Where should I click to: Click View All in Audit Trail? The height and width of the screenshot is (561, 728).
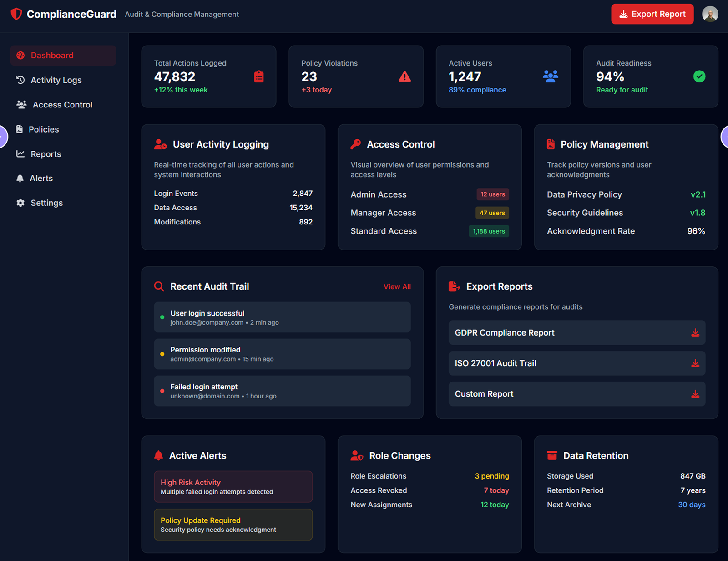pos(397,286)
